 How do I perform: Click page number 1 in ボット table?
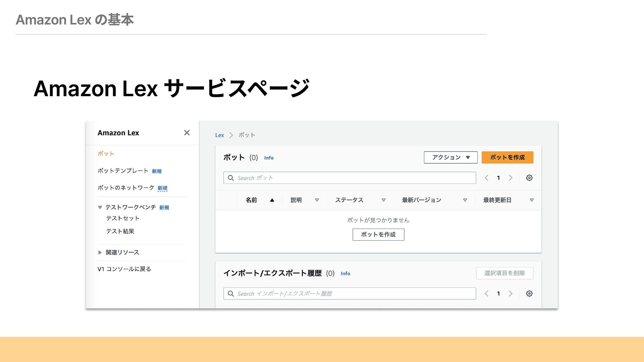coord(498,178)
